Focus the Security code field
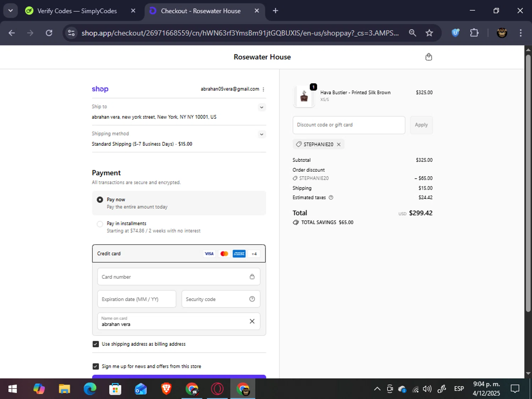Image resolution: width=532 pixels, height=399 pixels. click(x=221, y=299)
